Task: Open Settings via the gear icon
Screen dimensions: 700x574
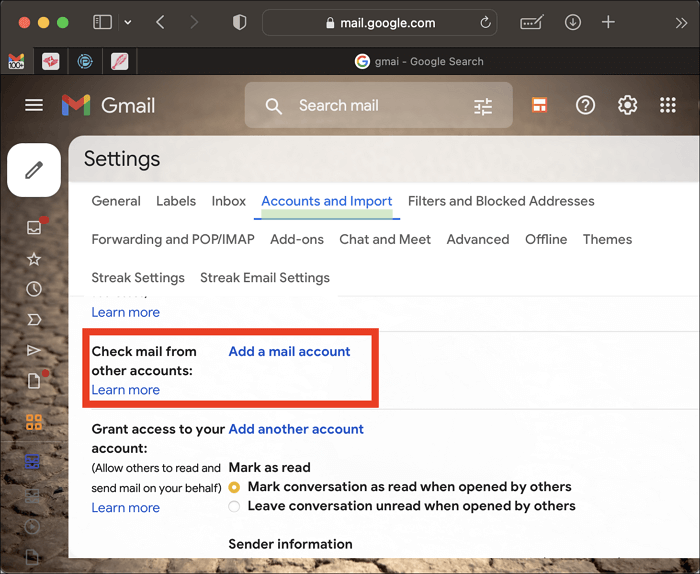Action: click(627, 105)
